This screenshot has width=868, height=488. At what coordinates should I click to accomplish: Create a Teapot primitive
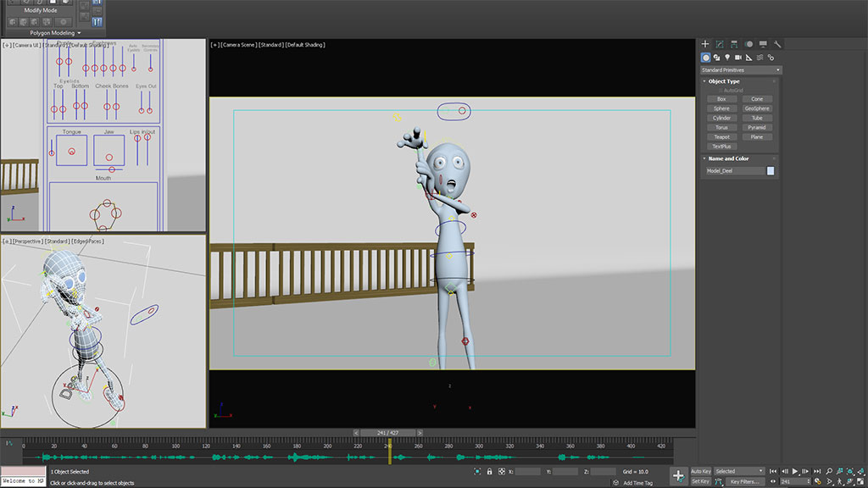[x=721, y=137]
